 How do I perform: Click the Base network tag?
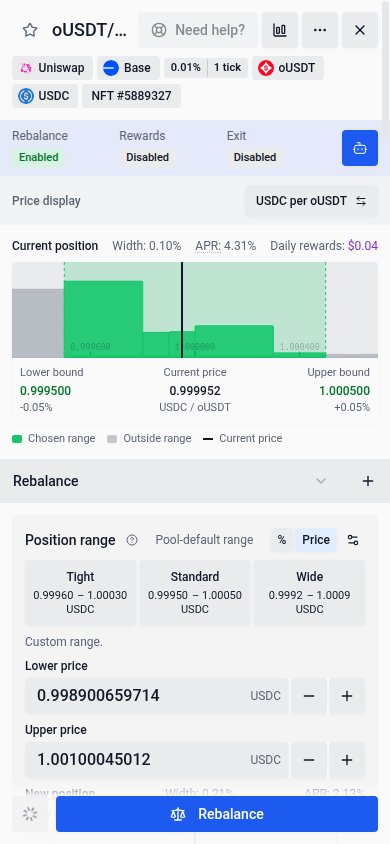tap(128, 68)
